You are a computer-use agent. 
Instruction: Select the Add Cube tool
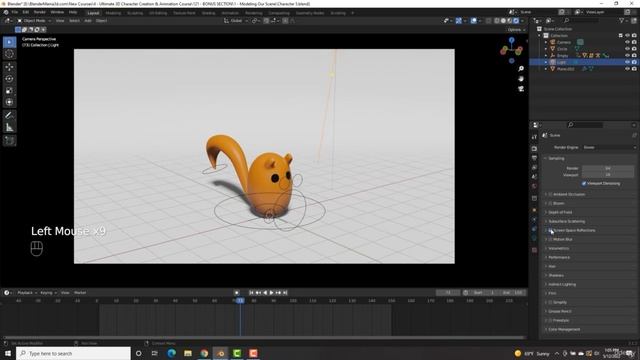pos(9,141)
